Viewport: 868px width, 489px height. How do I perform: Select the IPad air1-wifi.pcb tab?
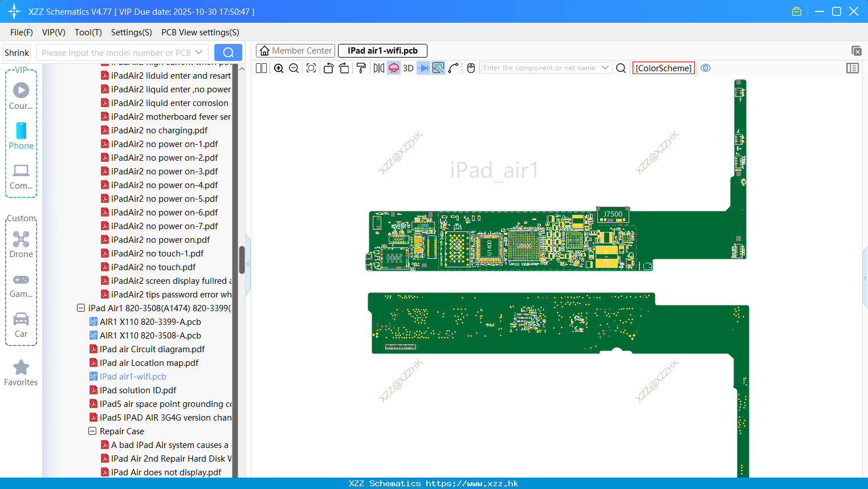coord(382,51)
